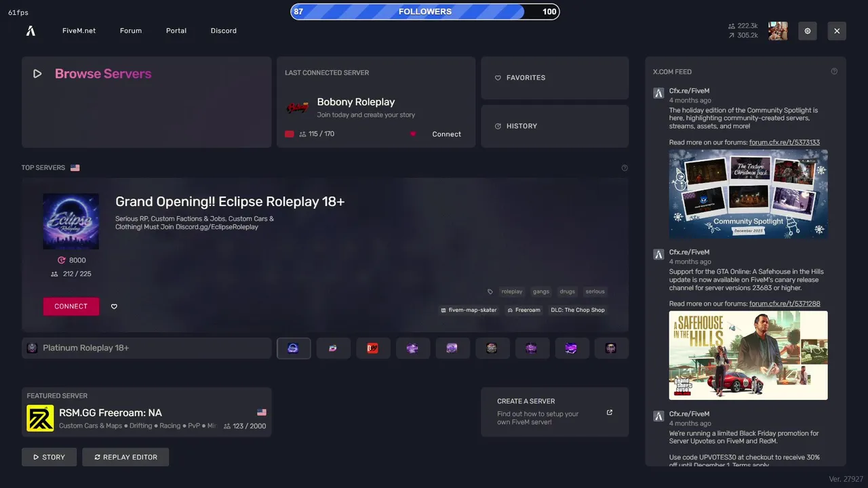868x488 pixels.
Task: Toggle favorite heart next to CONNECT button
Action: 114,307
